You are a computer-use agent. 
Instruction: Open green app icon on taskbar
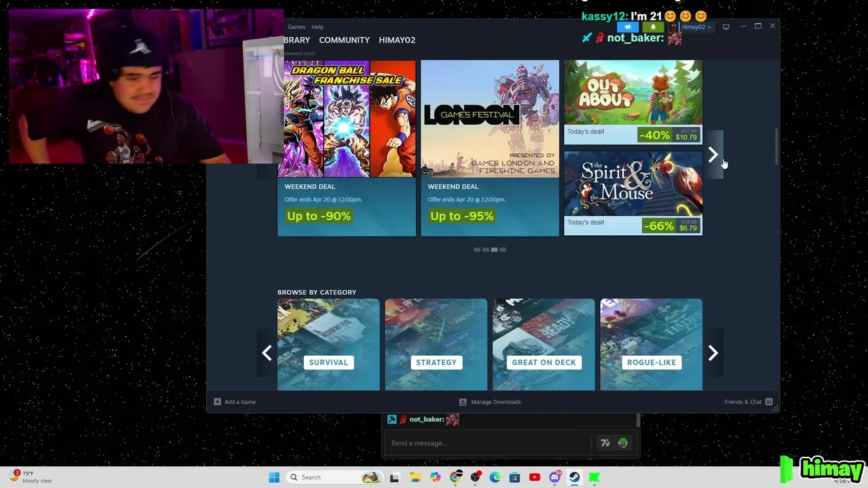click(594, 477)
